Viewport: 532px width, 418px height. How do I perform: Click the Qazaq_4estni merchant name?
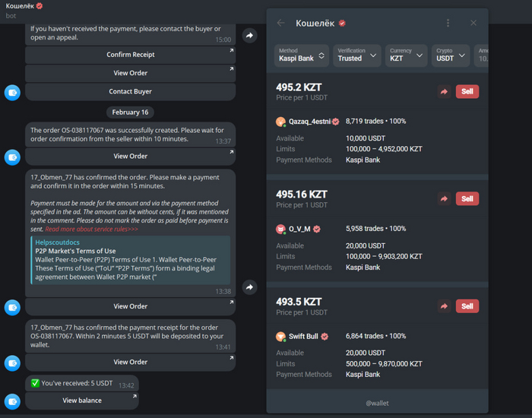[309, 122]
